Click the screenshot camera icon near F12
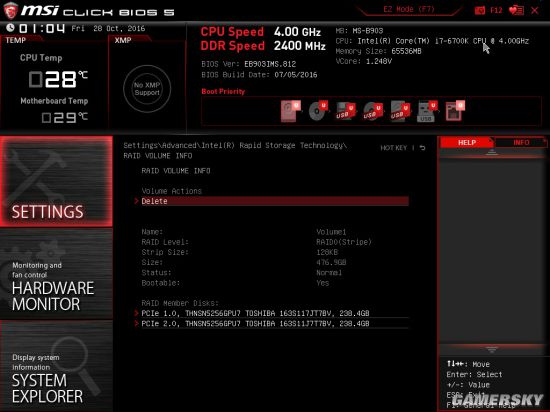 (479, 11)
